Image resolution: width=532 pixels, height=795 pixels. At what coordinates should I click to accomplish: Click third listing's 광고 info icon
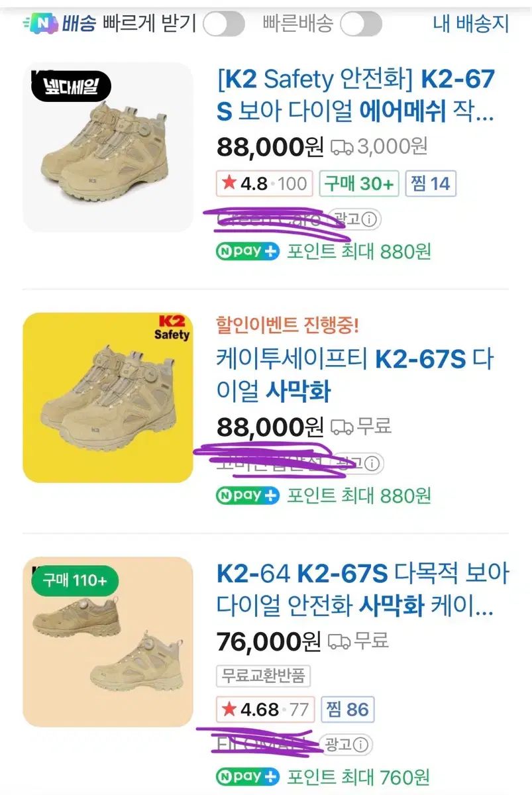pos(362,744)
